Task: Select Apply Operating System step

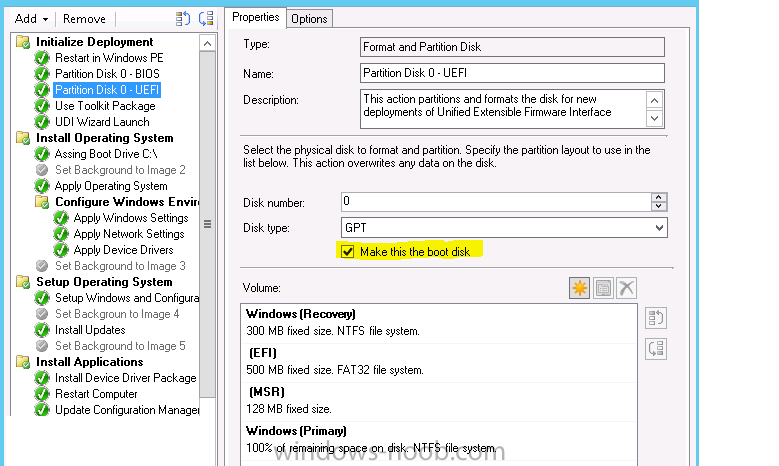Action: [x=111, y=186]
